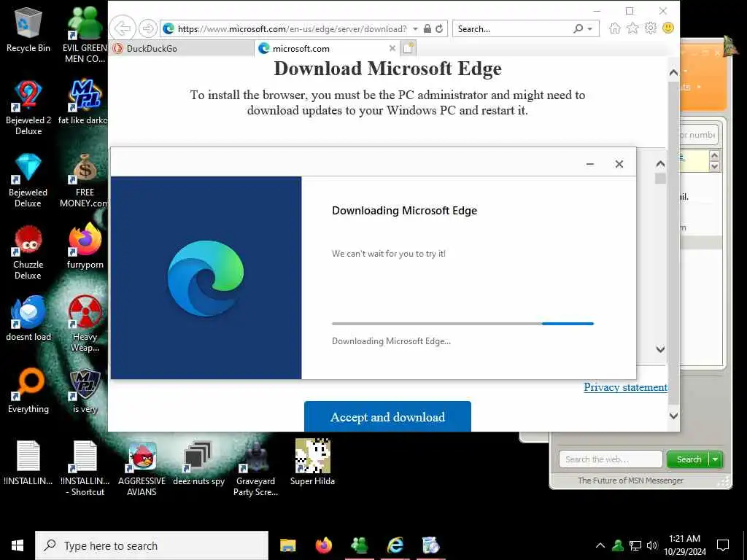
Task: Open File Explorer from the taskbar
Action: (x=287, y=545)
